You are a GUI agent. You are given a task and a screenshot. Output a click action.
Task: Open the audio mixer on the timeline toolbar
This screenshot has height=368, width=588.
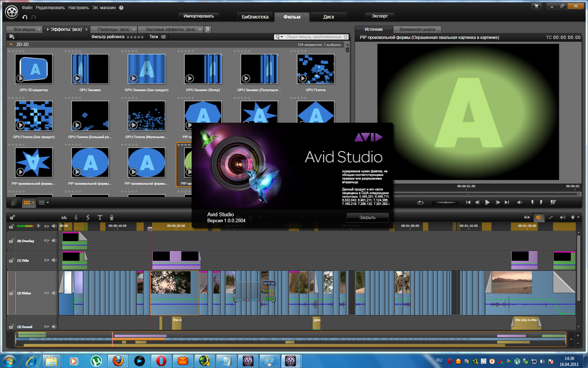pos(64,217)
